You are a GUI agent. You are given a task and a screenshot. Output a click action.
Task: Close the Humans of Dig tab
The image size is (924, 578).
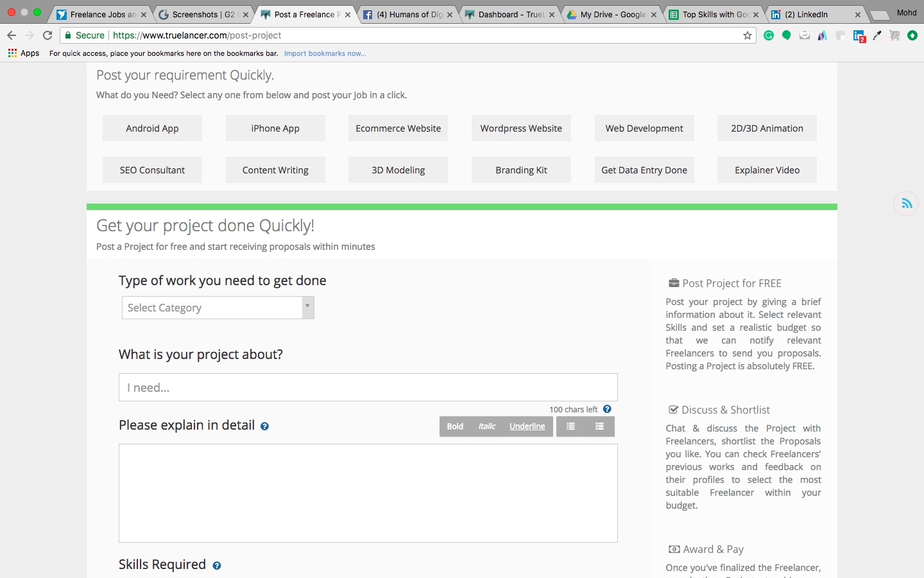pos(450,15)
